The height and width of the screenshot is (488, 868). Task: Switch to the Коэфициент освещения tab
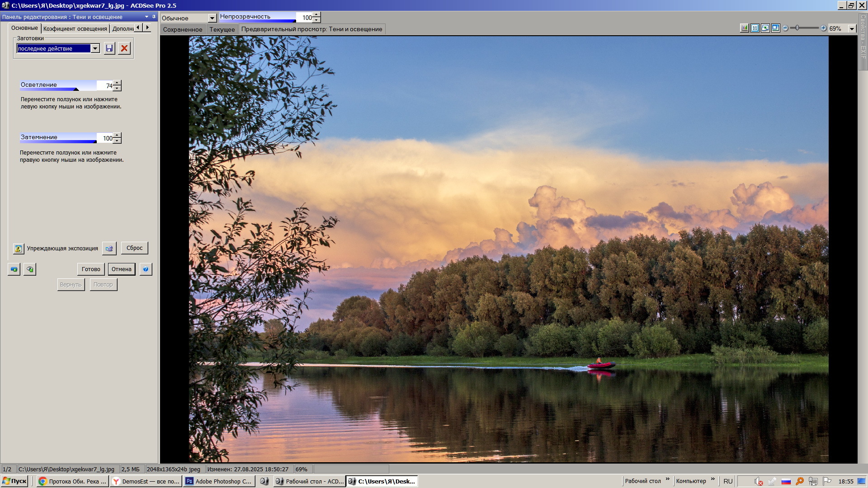[x=75, y=28]
